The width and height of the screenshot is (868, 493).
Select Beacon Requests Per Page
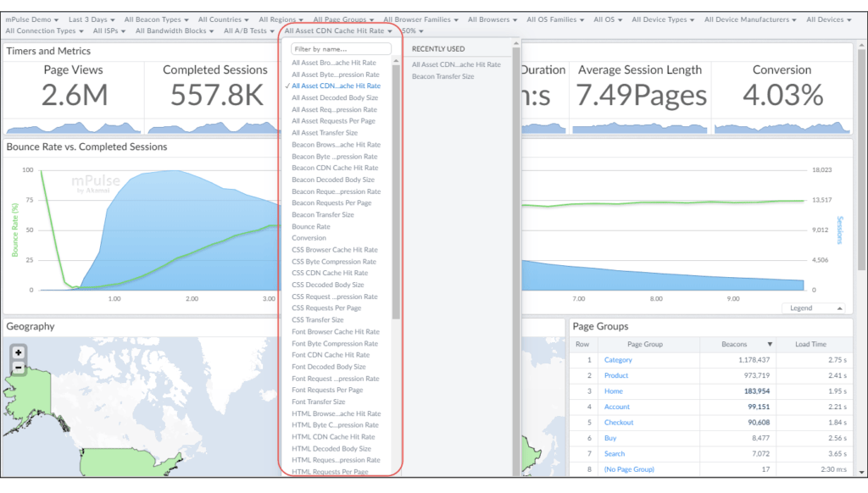[x=331, y=203]
